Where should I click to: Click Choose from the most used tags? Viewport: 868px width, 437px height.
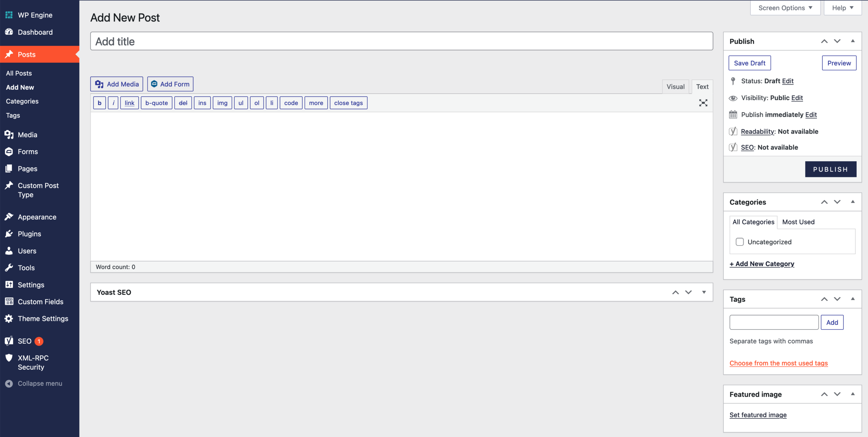pyautogui.click(x=779, y=363)
